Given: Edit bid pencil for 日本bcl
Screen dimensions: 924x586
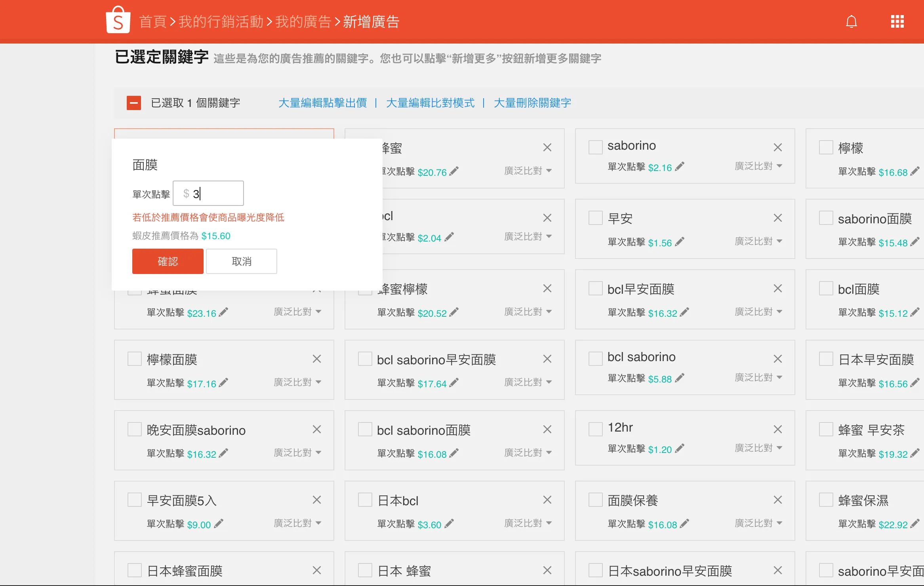Looking at the screenshot, I should pos(449,524).
